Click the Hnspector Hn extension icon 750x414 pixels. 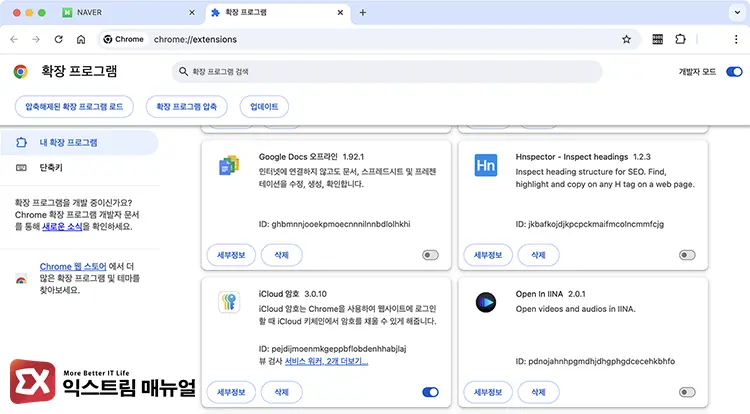[485, 165]
